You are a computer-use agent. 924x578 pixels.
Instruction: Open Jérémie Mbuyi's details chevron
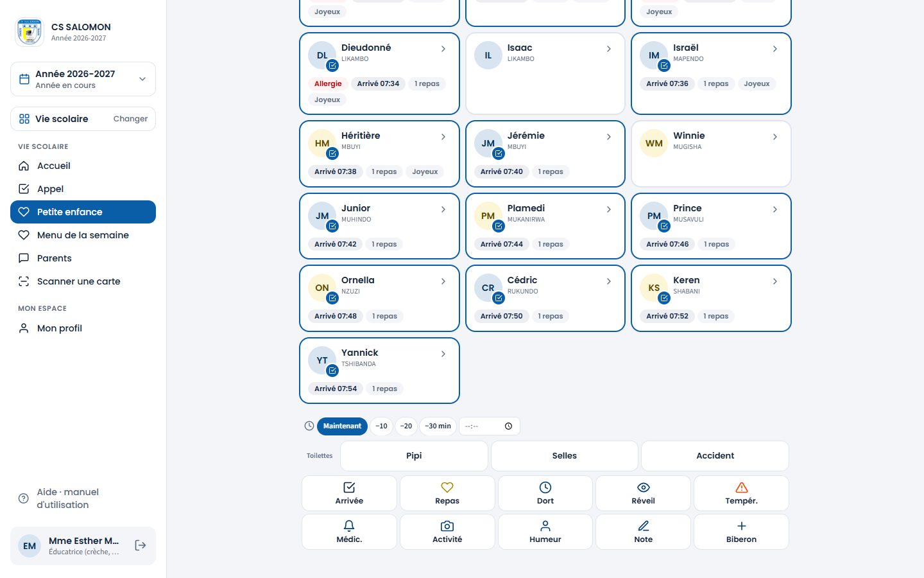click(609, 137)
